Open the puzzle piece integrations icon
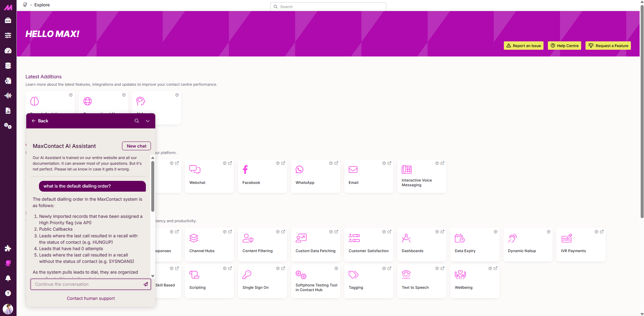The width and height of the screenshot is (644, 316). click(8, 248)
